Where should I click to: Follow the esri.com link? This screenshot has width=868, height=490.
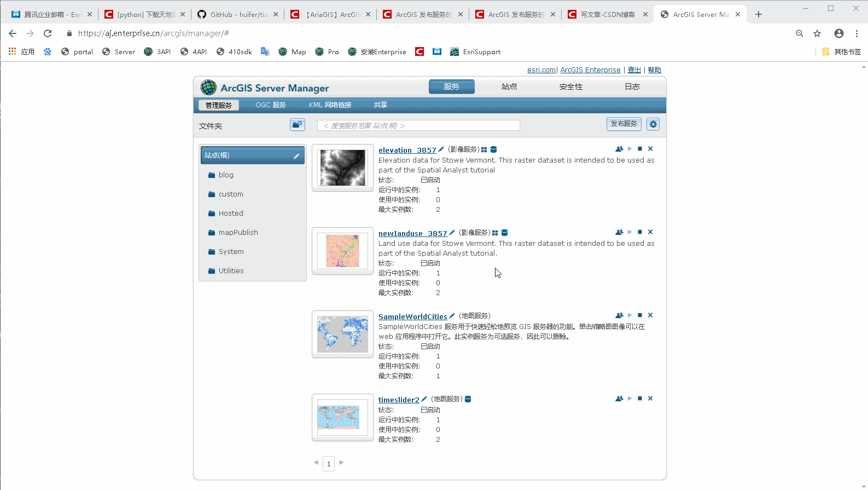coord(541,70)
